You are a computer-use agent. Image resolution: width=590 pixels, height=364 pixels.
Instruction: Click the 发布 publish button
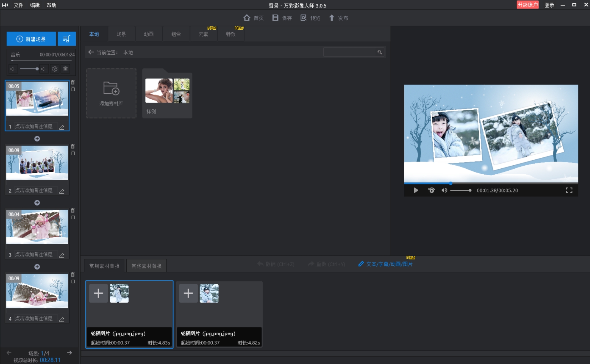click(x=338, y=18)
